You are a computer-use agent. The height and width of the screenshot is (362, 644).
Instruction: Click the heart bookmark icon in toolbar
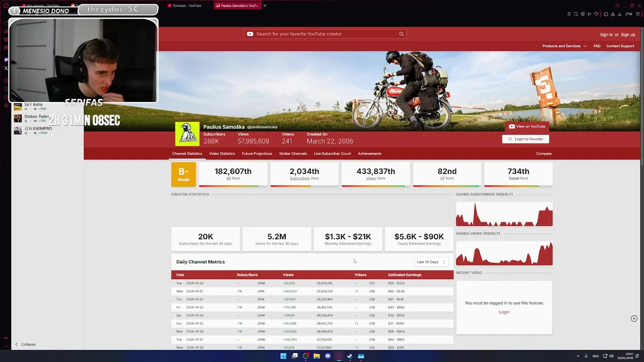tap(596, 14)
